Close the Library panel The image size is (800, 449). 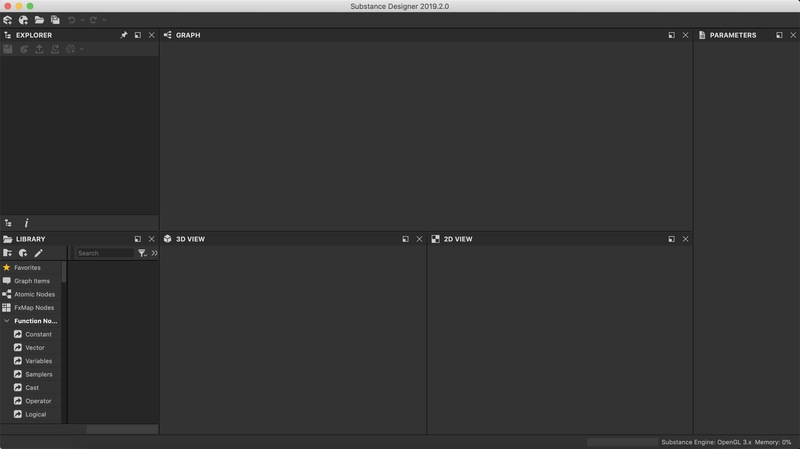(152, 239)
